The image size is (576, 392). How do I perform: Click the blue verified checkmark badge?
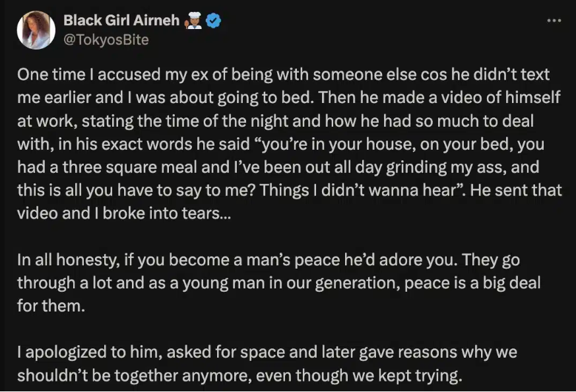point(213,20)
